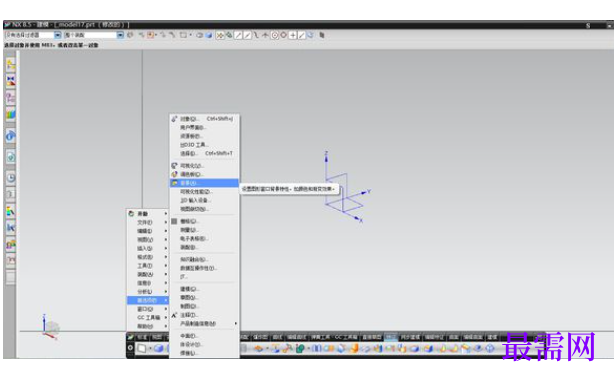Image resolution: width=614 pixels, height=378 pixels.
Task: Open the 首选项 preferences menu entry
Action: [148, 300]
